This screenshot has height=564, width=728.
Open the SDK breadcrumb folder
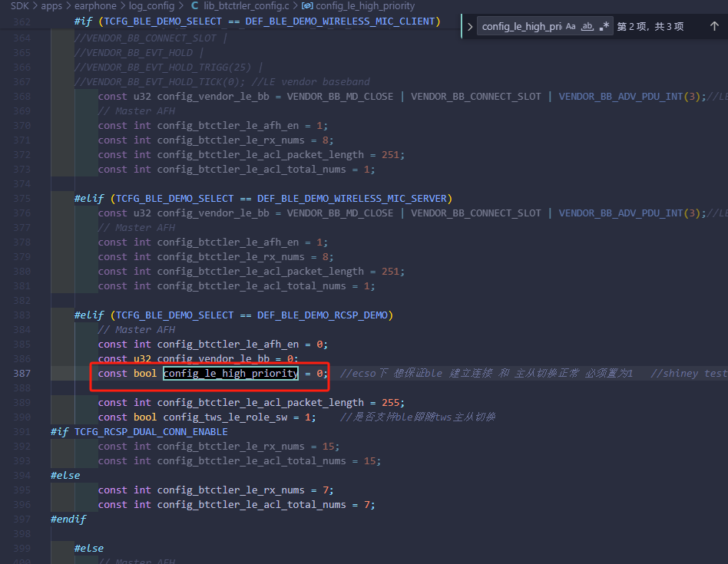pyautogui.click(x=19, y=6)
